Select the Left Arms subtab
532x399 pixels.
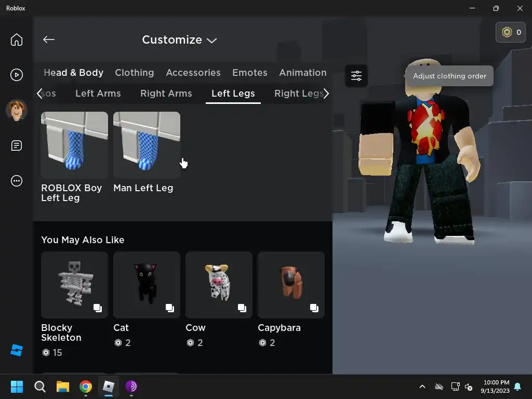[x=98, y=94]
